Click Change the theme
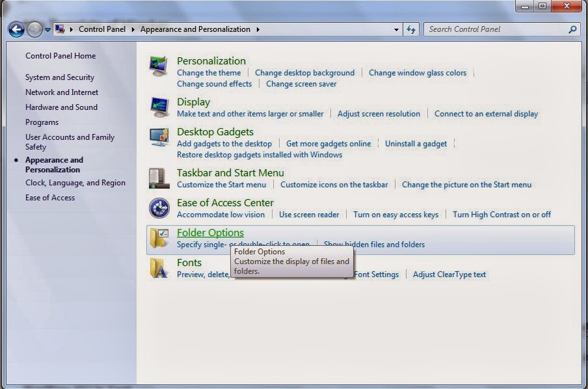Viewport: 588px width, 389px height. point(209,73)
